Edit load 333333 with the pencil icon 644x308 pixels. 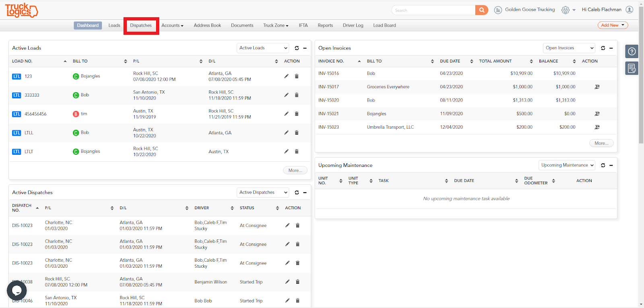[287, 95]
